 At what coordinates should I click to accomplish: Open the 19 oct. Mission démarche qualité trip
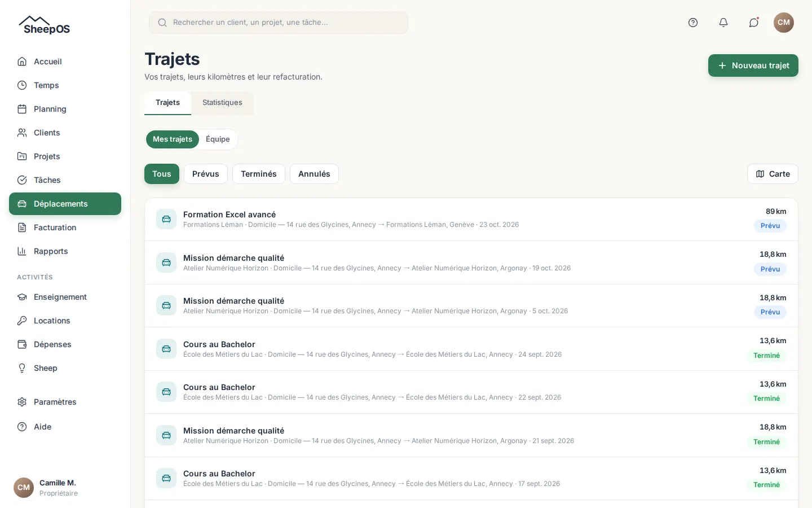click(x=471, y=262)
